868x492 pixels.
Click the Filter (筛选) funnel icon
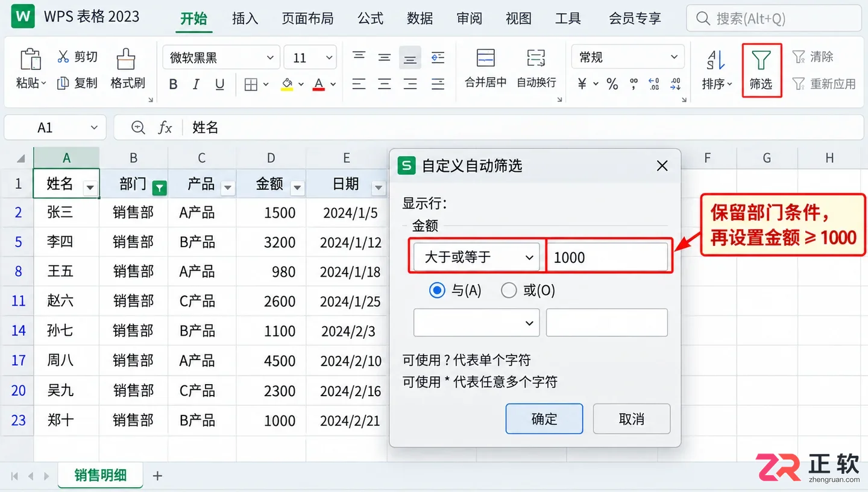(761, 59)
